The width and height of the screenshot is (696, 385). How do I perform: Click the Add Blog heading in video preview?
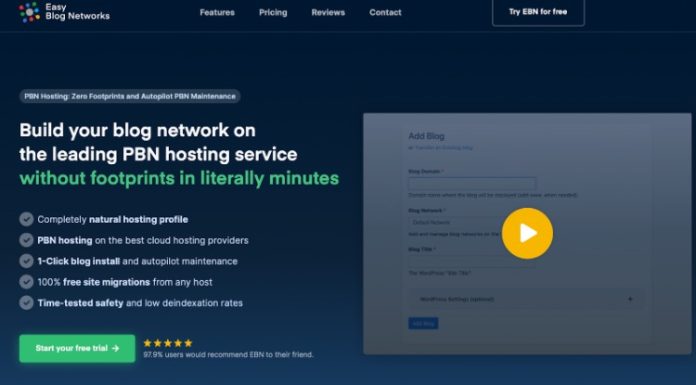426,136
